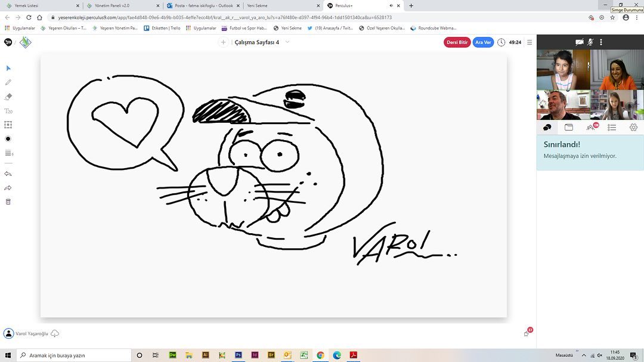Add a new page with plus button
The height and width of the screenshot is (362, 644).
coord(223,42)
